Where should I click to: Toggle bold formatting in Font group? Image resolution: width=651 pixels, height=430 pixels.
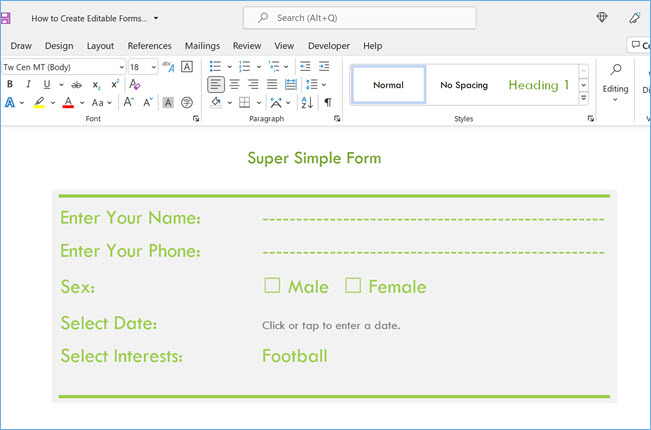click(x=10, y=85)
